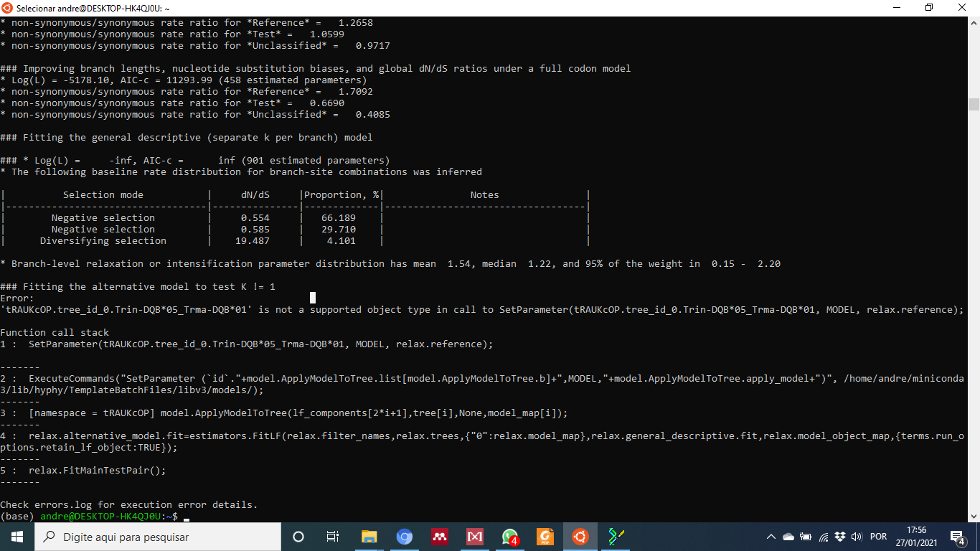Open File Explorer from the taskbar
The height and width of the screenshot is (551, 980).
coord(369,536)
